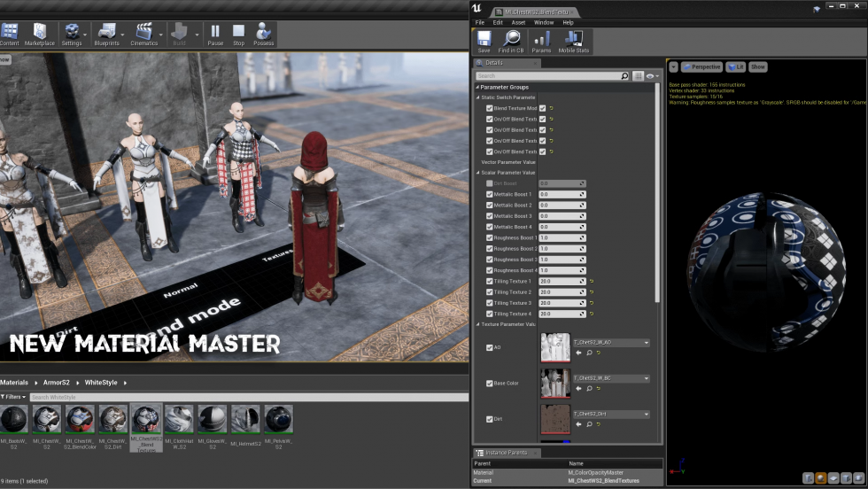Open the Marketplace from the toolbar

pos(39,35)
